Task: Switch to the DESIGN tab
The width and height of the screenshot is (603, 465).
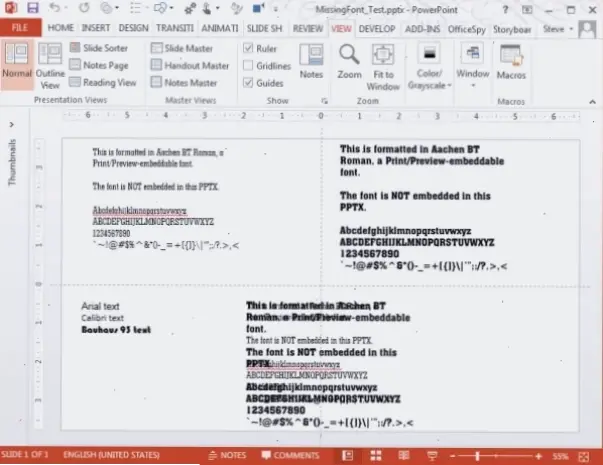Action: click(133, 28)
